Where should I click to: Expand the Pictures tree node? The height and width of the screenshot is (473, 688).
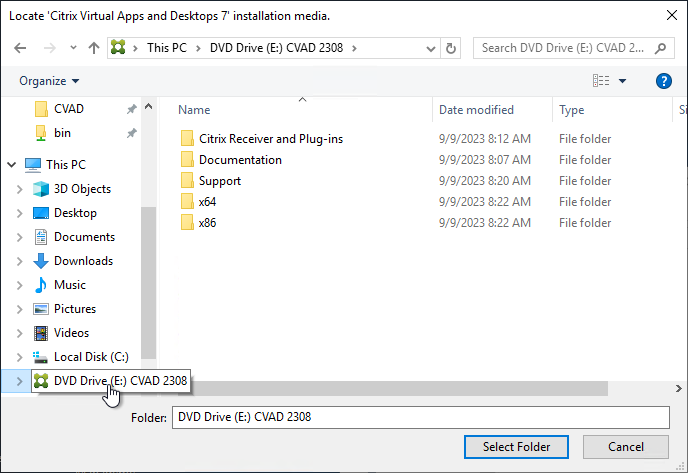19,309
